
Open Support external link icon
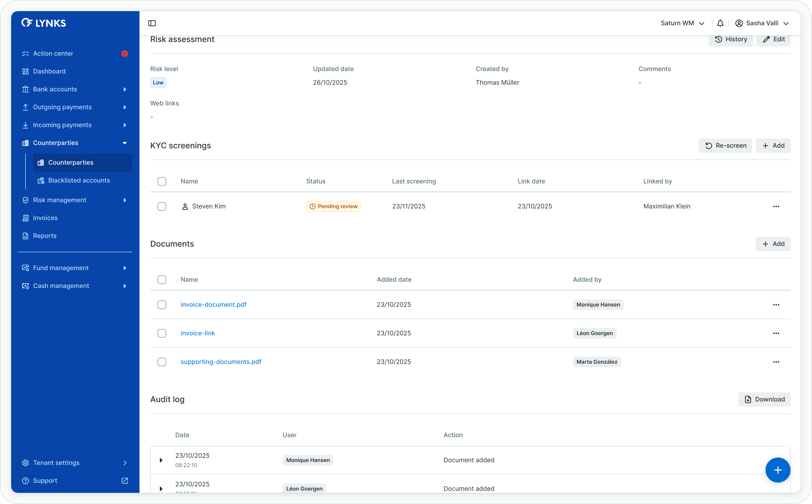(x=125, y=481)
